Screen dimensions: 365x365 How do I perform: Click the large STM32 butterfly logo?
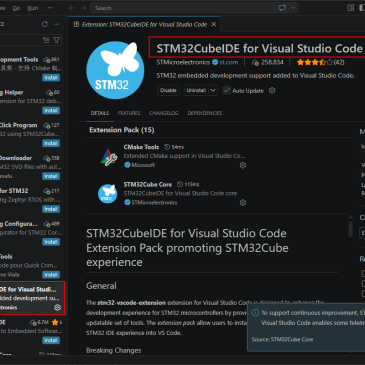[115, 70]
